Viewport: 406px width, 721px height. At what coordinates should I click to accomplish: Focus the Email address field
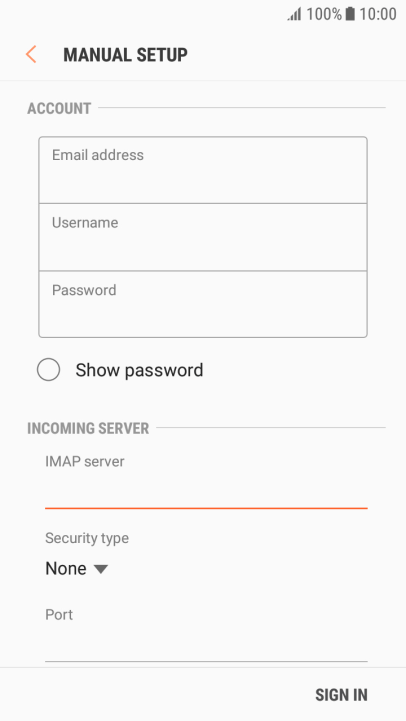click(203, 170)
